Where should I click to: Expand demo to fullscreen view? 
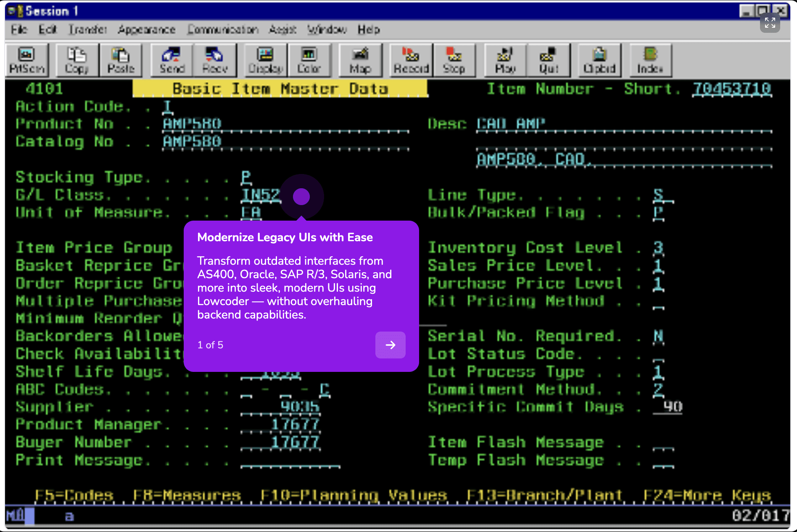[770, 23]
